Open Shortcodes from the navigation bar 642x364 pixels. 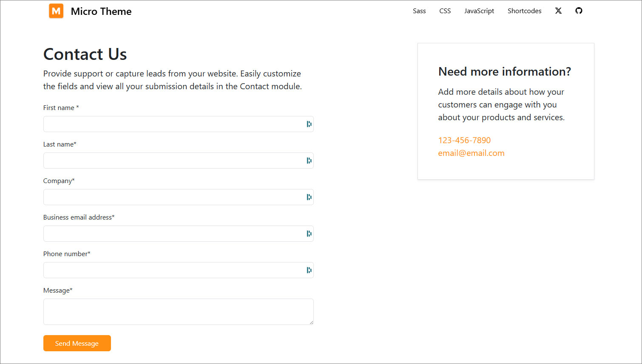click(x=524, y=11)
